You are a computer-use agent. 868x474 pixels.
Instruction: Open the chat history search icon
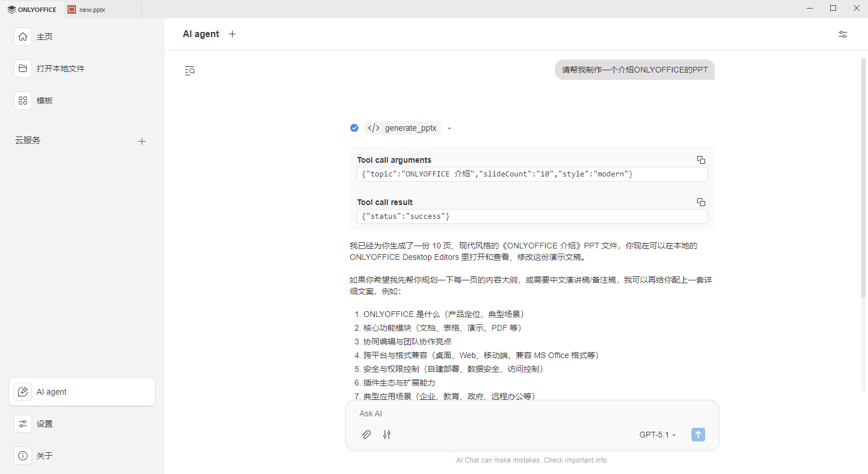189,70
